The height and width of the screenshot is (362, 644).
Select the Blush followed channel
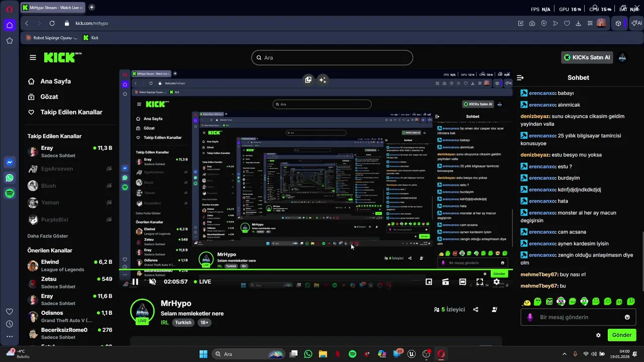point(70,186)
